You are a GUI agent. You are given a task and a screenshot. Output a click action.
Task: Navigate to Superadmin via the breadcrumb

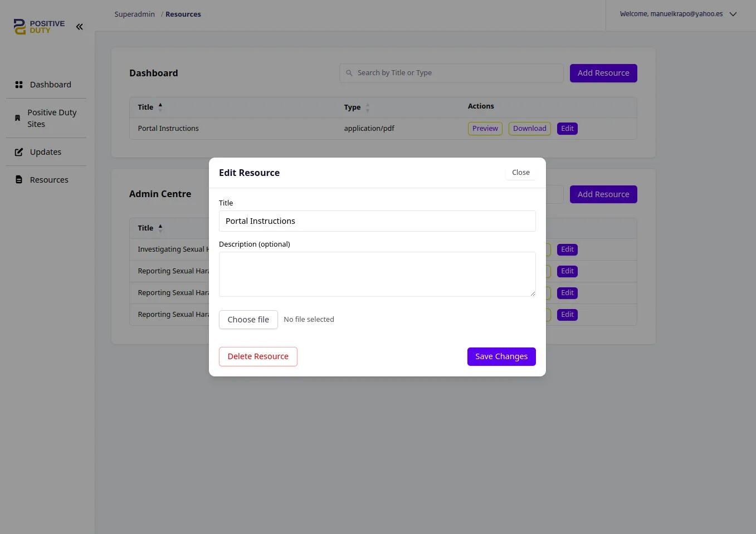134,14
